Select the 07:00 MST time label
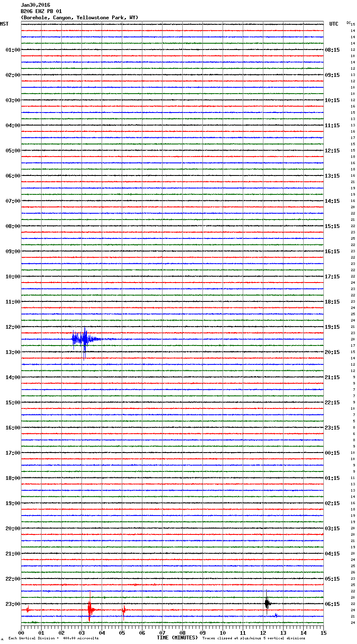The width and height of the screenshot is (357, 644). 13,201
